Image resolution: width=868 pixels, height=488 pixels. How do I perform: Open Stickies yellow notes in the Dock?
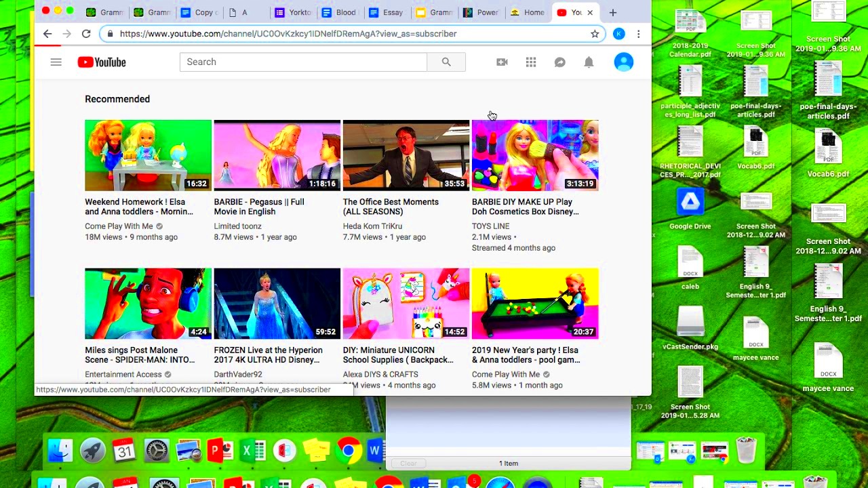[x=316, y=451]
